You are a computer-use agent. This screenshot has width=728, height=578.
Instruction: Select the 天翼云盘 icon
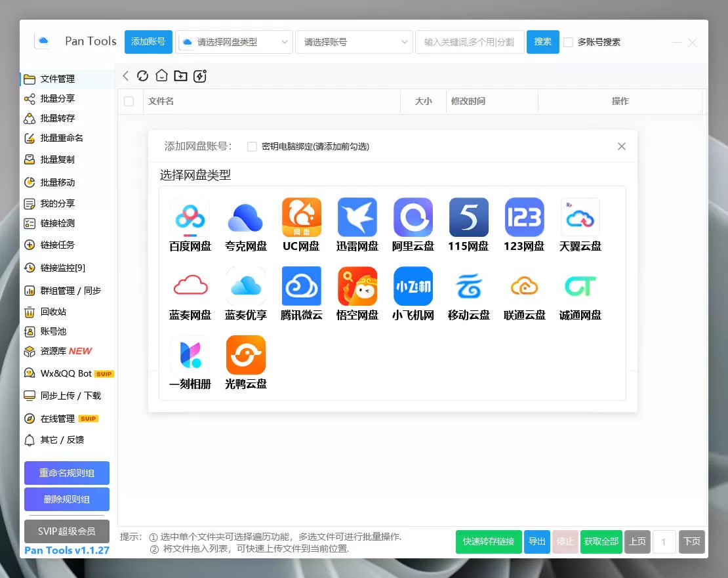580,217
